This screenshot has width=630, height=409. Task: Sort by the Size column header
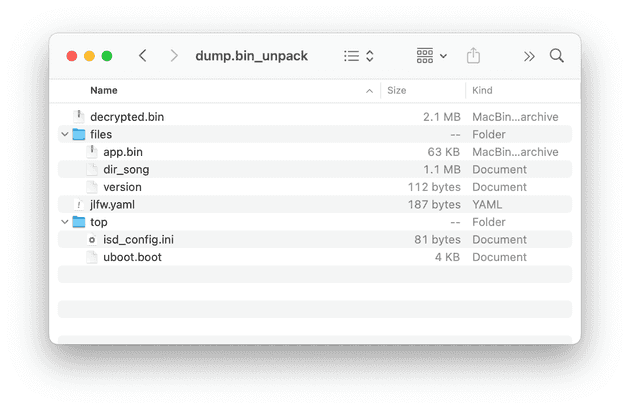click(x=397, y=90)
